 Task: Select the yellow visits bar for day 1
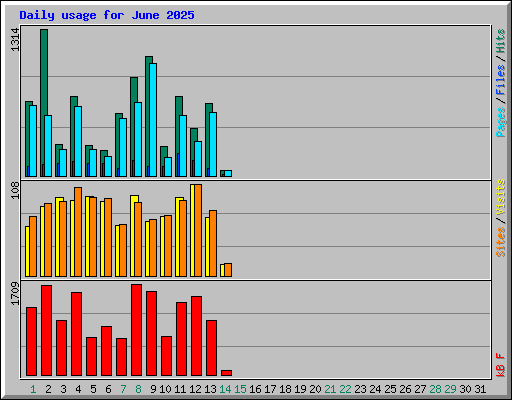(27, 252)
